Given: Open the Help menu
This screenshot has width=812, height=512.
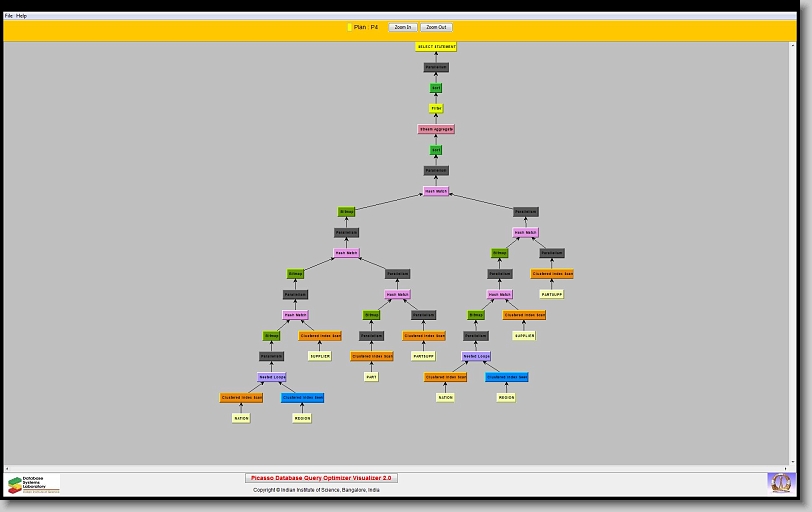Looking at the screenshot, I should point(22,16).
